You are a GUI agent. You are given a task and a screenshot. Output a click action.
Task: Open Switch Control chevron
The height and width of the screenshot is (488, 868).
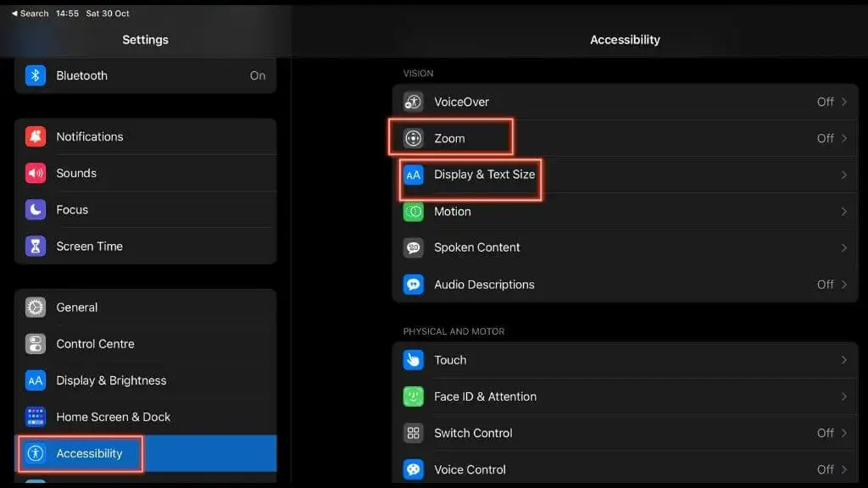pyautogui.click(x=844, y=433)
